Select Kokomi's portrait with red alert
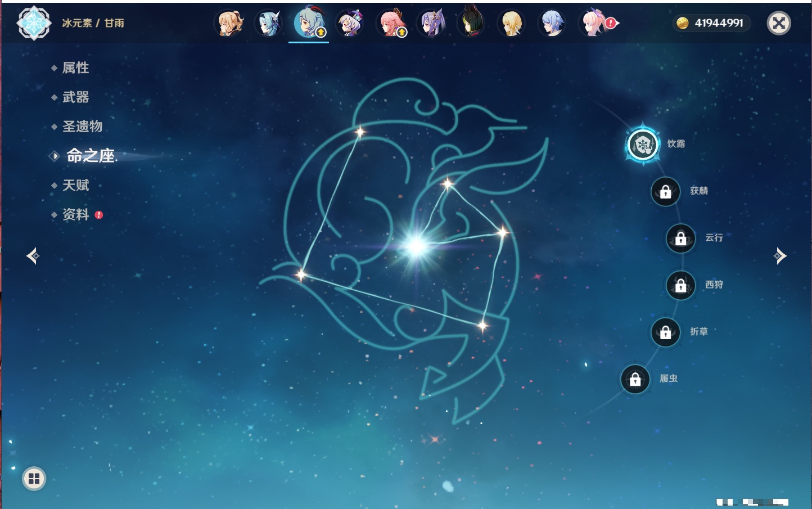Image resolution: width=812 pixels, height=509 pixels. point(593,24)
